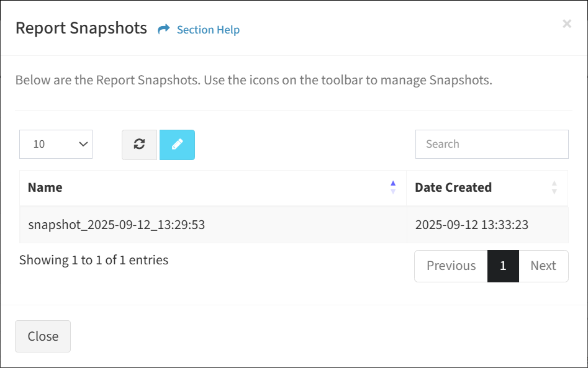Click the Close button at the bottom
The height and width of the screenshot is (368, 588).
[x=43, y=336]
